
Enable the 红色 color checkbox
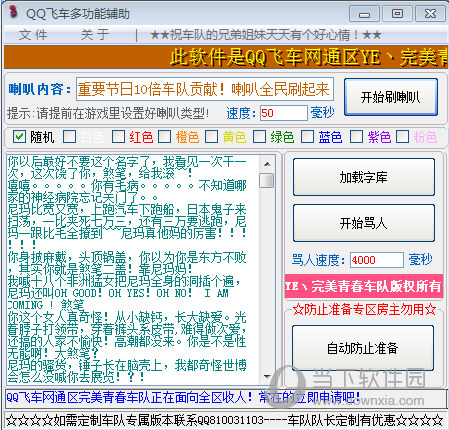pyautogui.click(x=118, y=137)
